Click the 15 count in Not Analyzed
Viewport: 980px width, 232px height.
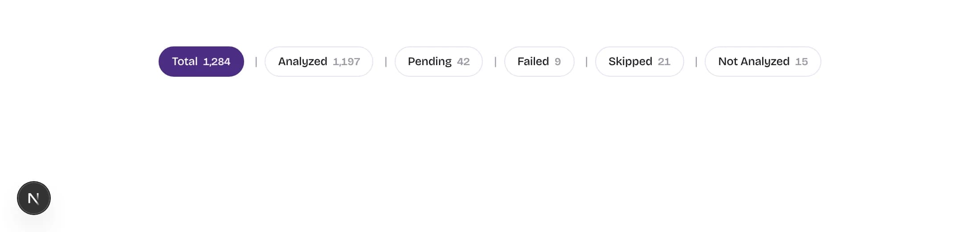pos(801,62)
